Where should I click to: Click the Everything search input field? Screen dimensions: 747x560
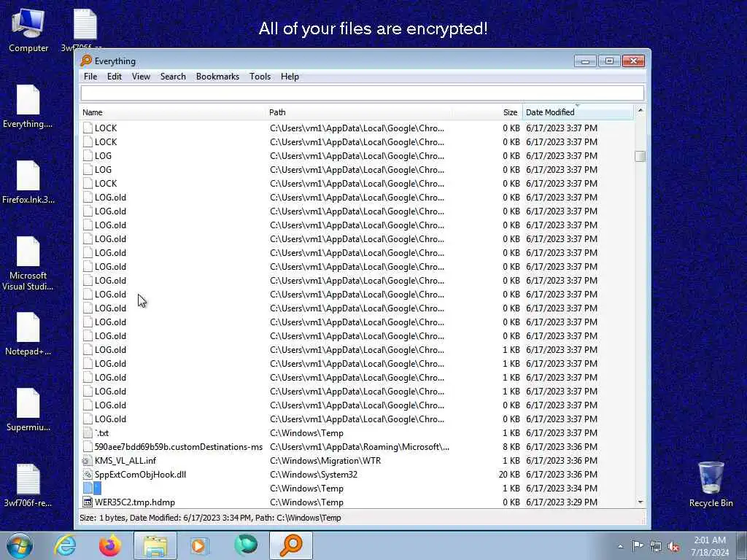[362, 93]
